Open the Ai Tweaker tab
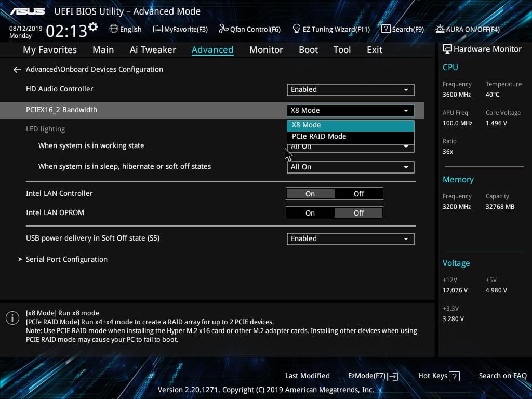 [x=153, y=50]
